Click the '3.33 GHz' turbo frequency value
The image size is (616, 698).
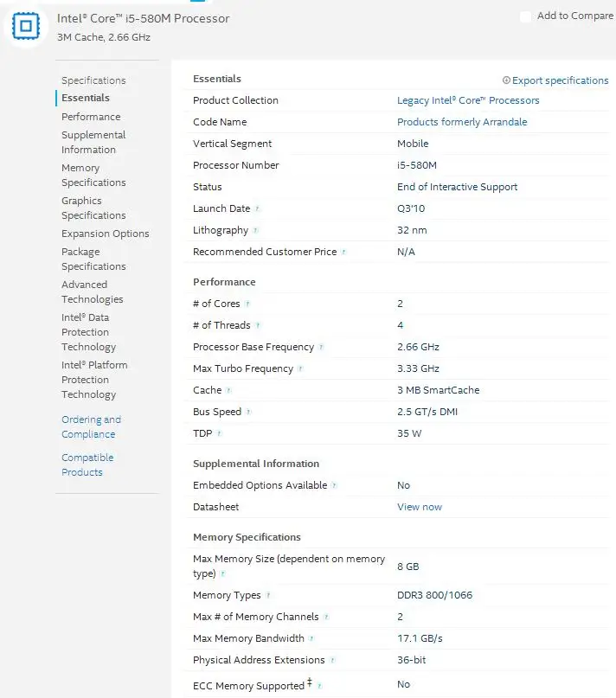418,368
